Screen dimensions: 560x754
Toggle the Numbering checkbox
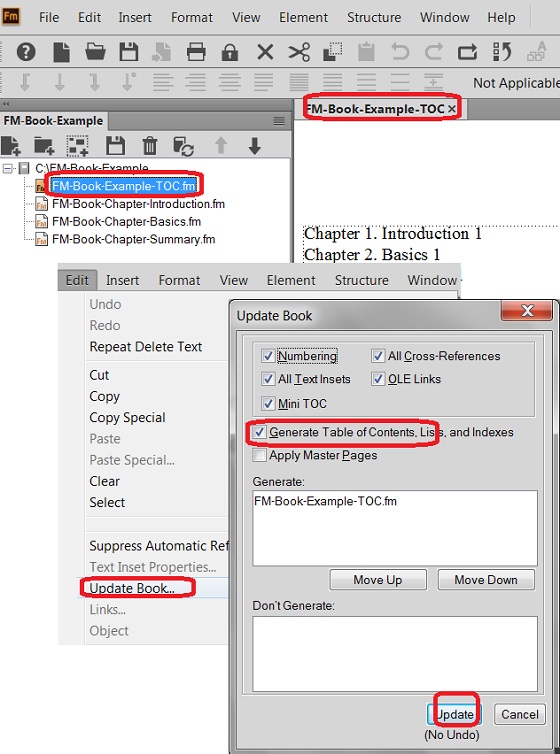[x=268, y=356]
